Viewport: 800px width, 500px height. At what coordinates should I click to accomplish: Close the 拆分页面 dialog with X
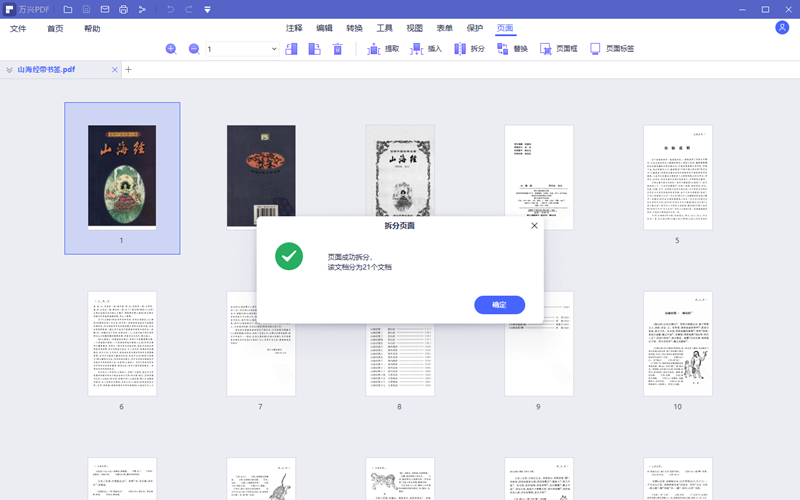[534, 226]
